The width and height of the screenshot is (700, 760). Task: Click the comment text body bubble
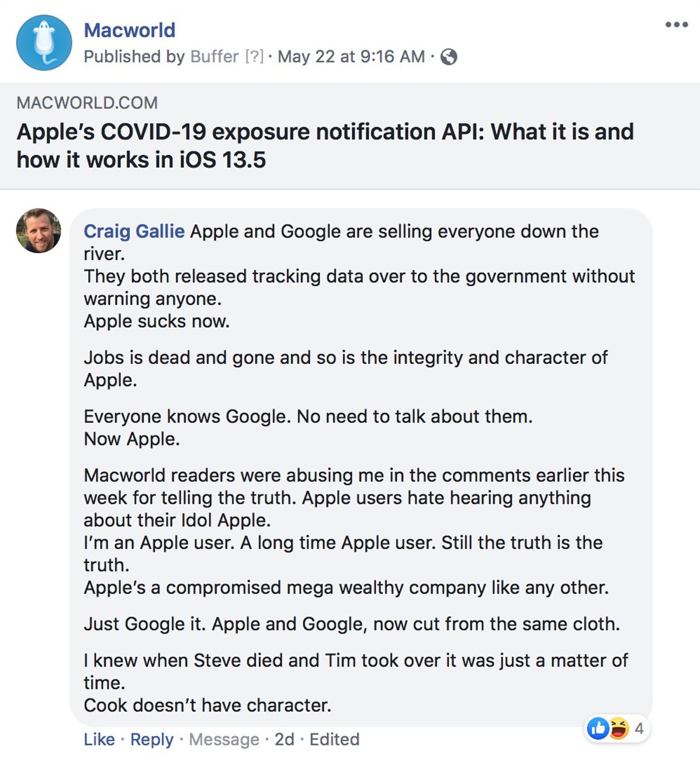pyautogui.click(x=360, y=467)
